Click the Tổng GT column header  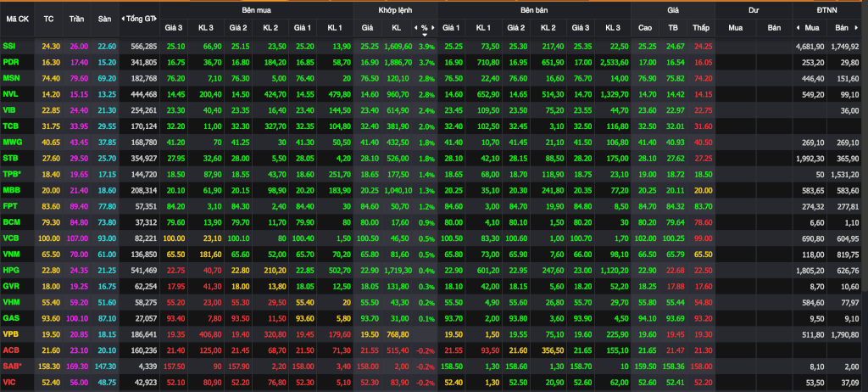(142, 19)
